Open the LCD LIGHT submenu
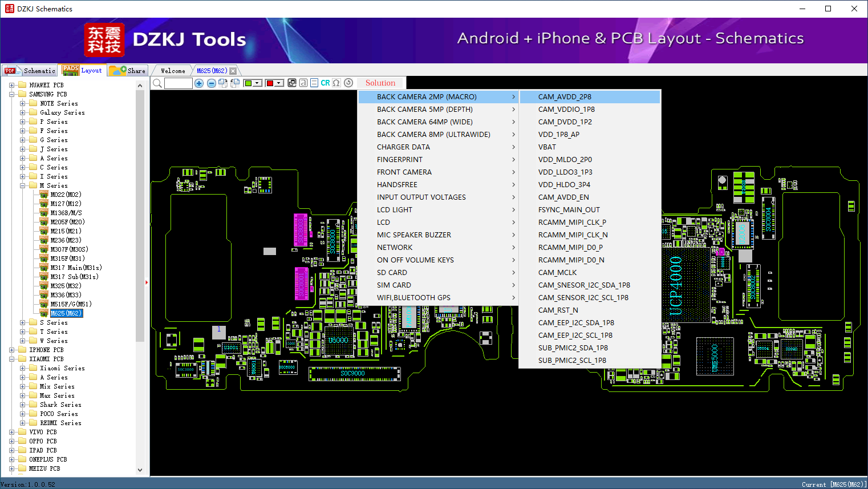 tap(438, 210)
